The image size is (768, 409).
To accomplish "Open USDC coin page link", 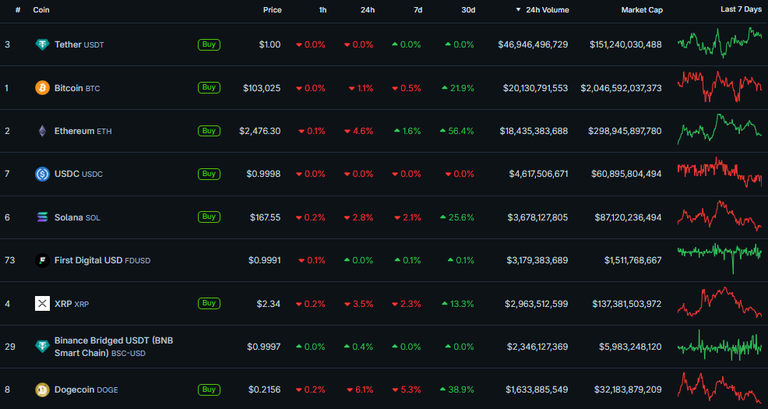I will coord(78,174).
